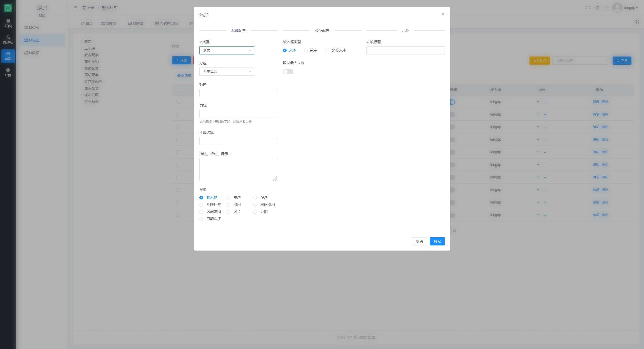Viewport: 644px width, 349px height.
Task: Open M数据 in the left submenu
Action: coord(42,53)
